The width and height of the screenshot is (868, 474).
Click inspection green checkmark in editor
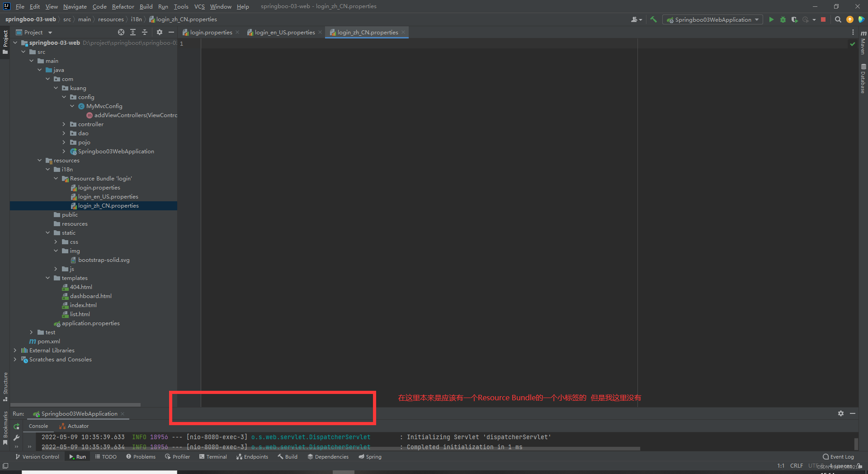click(x=853, y=44)
